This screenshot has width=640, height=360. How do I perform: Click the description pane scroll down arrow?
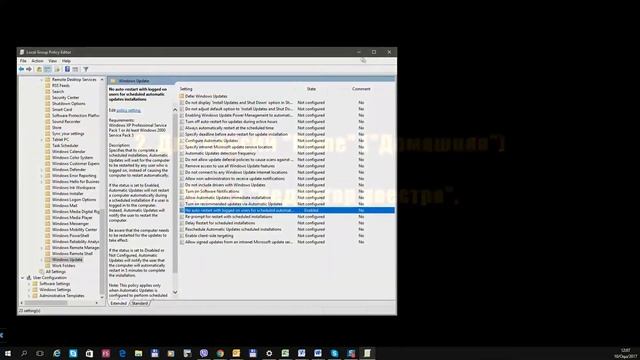click(175, 292)
